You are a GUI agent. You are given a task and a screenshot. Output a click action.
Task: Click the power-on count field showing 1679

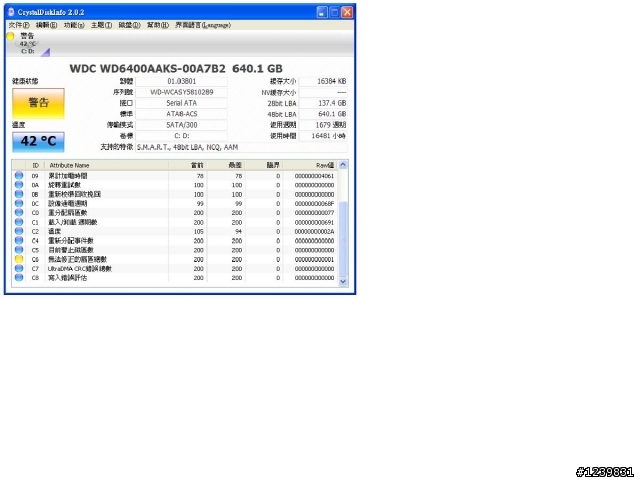[323, 125]
